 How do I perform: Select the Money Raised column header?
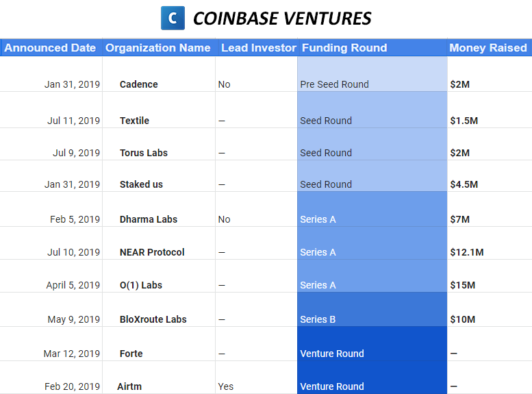[x=488, y=48]
